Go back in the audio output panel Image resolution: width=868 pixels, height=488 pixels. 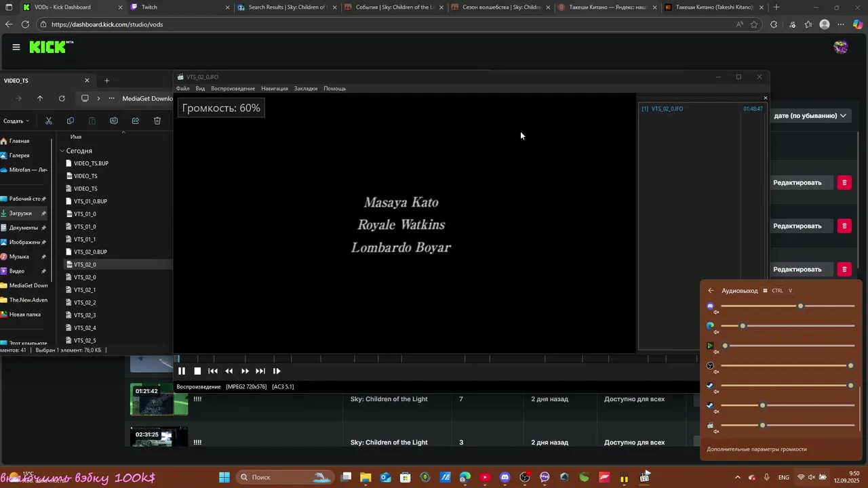coord(711,291)
